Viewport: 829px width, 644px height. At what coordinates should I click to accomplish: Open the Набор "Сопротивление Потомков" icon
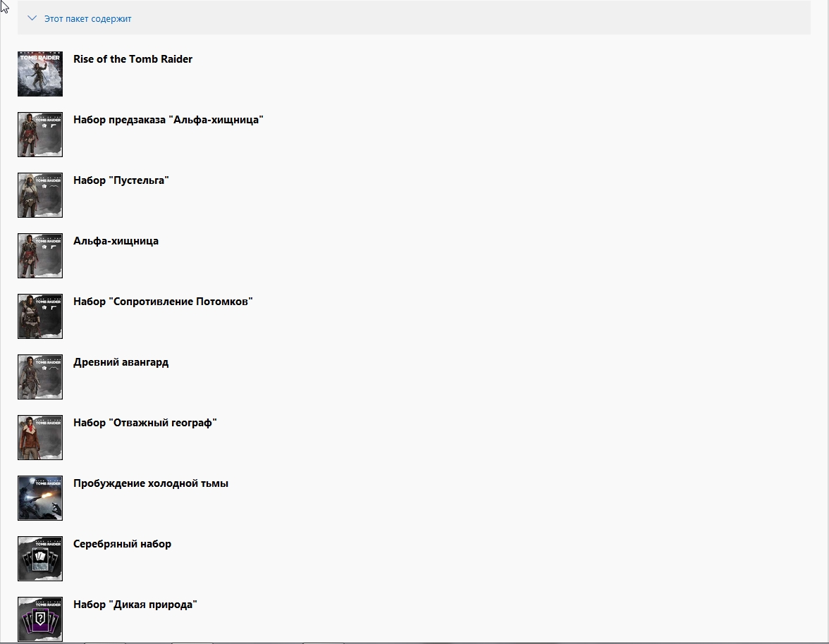(x=40, y=316)
